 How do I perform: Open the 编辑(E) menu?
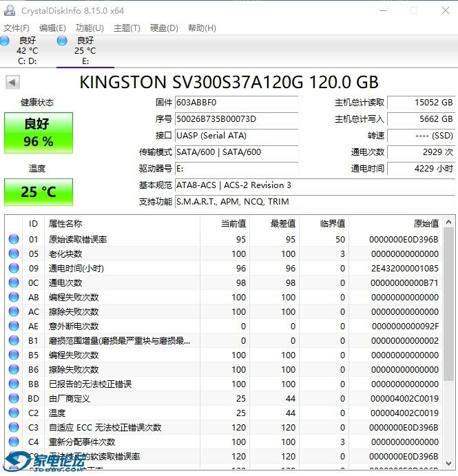(x=52, y=28)
